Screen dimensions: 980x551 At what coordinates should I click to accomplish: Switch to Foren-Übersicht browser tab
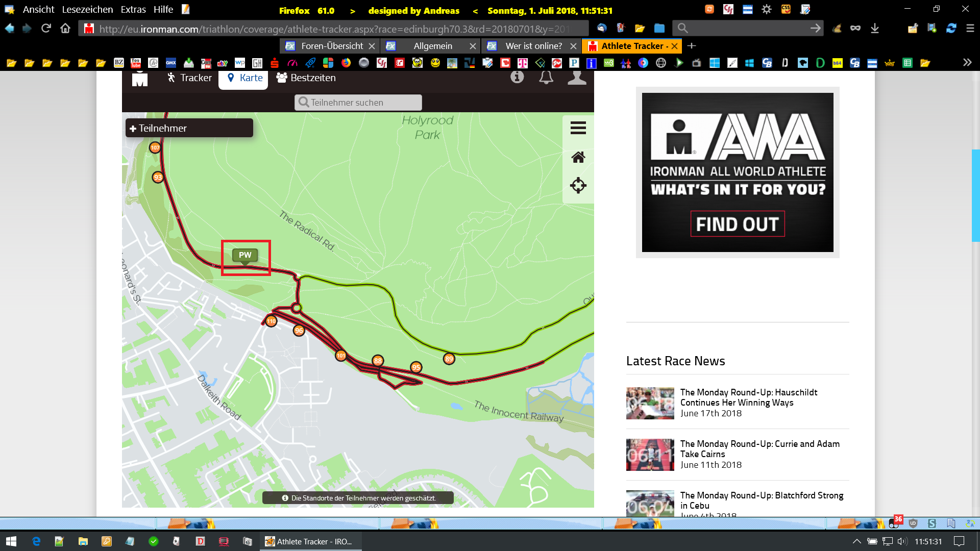(331, 46)
